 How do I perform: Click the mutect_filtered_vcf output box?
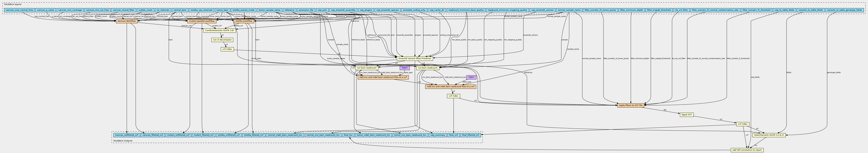[203, 135]
